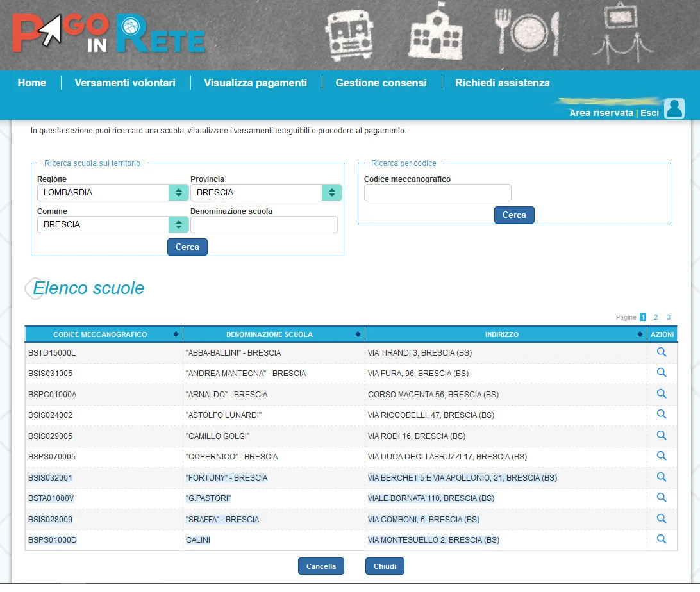Open details via magnifier for COPERNICO - BRESCIA
Viewport: 700px width, 592px height.
pos(662,456)
